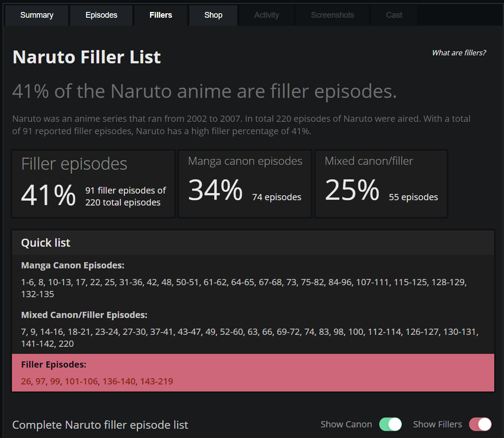504x438 pixels.
Task: Click the 'What are fillers?' link
Action: coord(459,53)
